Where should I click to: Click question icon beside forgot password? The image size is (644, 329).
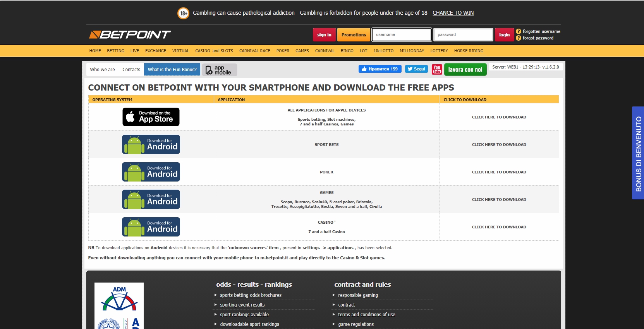tap(519, 38)
